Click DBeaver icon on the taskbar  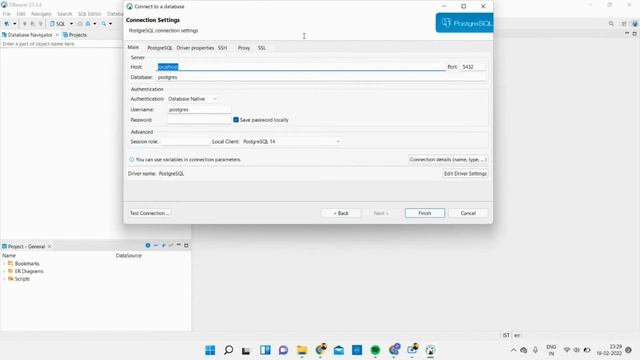[430, 350]
